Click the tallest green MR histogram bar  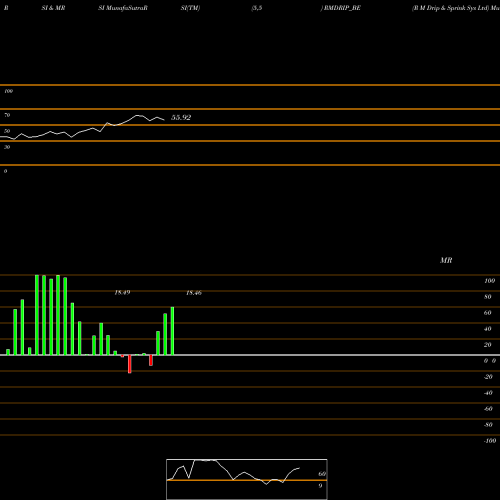pyautogui.click(x=37, y=315)
